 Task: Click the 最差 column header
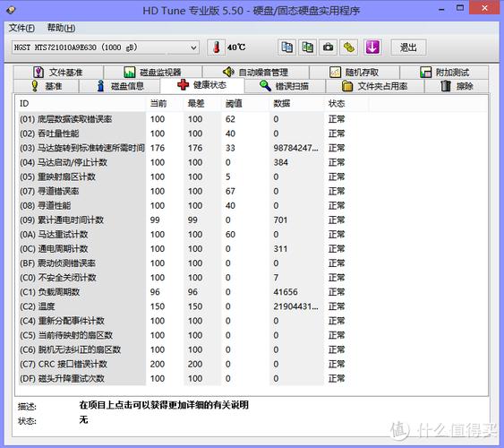201,104
